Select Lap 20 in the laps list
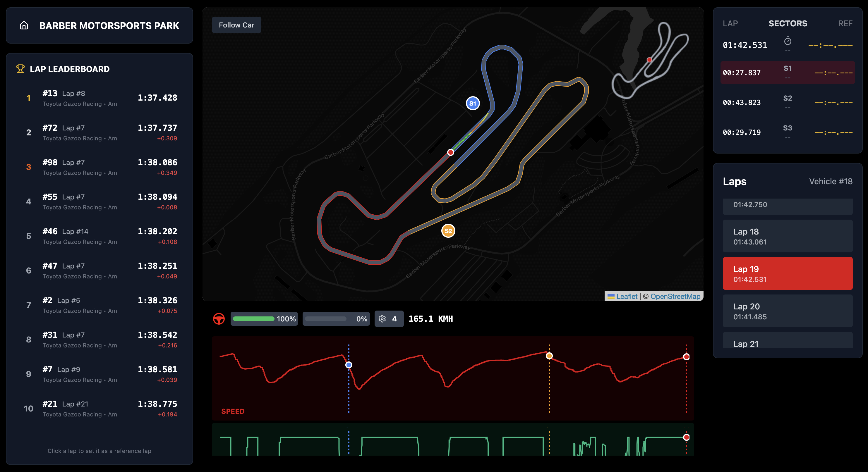 click(x=787, y=311)
